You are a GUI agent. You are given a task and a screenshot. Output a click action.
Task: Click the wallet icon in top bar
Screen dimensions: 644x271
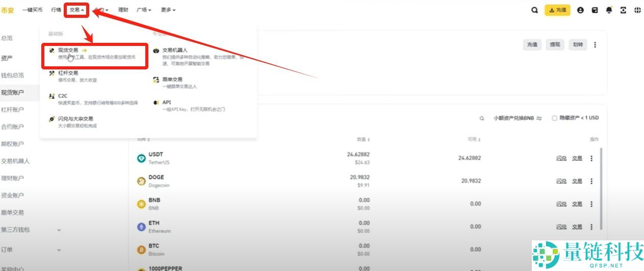[595, 10]
